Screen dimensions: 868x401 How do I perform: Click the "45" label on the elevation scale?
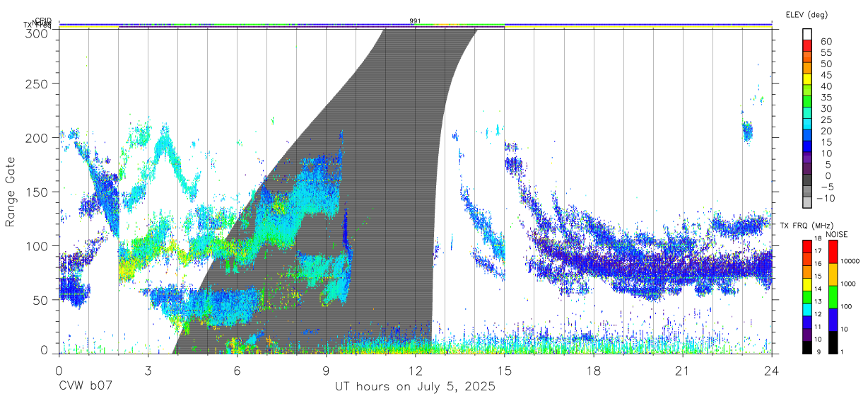coord(826,74)
